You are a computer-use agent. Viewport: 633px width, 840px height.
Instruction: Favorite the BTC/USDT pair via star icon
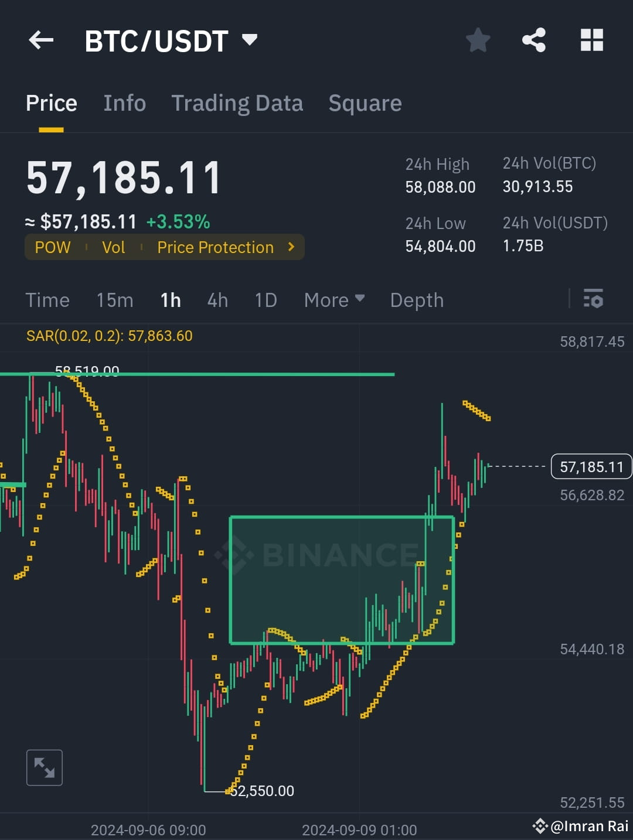tap(478, 40)
